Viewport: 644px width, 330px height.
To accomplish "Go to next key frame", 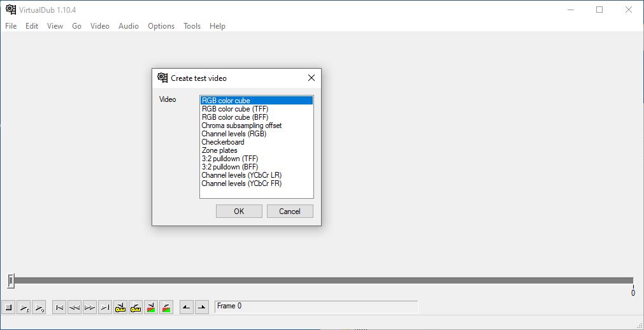I will (x=136, y=307).
